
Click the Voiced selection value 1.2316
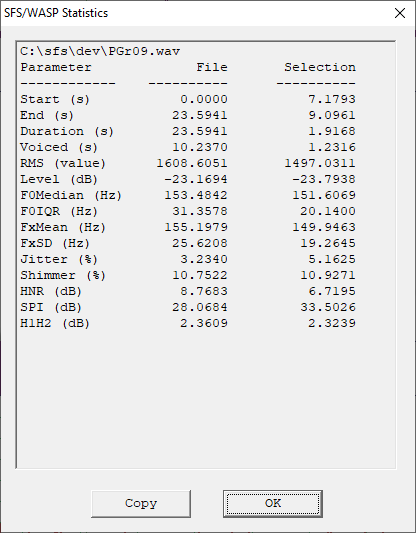(x=332, y=147)
